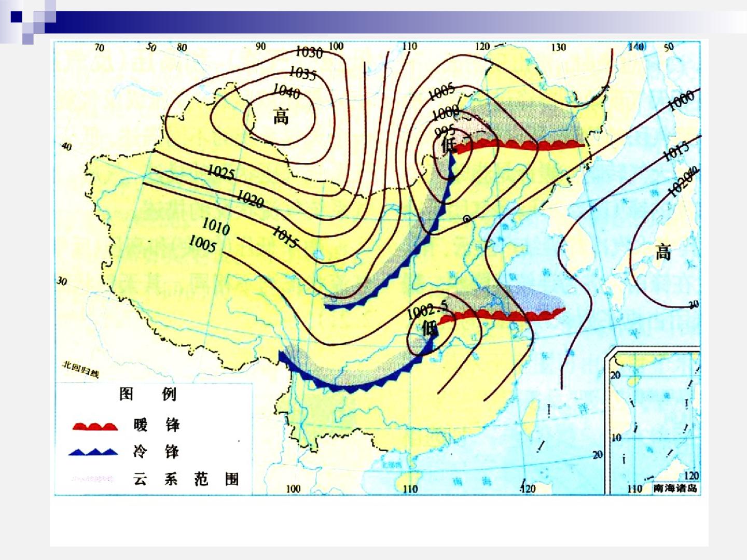Click the blue cold front legend symbol
The width and height of the screenshot is (747, 560).
(x=93, y=452)
